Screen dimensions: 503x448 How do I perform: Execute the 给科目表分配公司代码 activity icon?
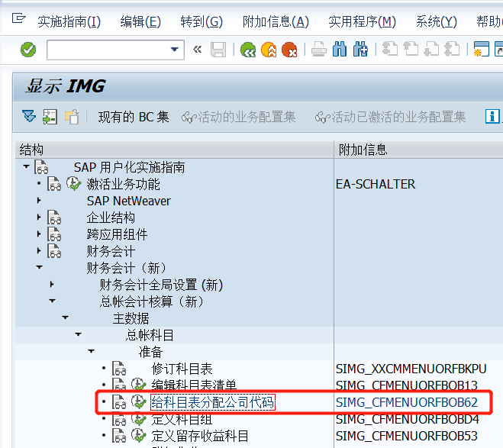[x=139, y=401]
